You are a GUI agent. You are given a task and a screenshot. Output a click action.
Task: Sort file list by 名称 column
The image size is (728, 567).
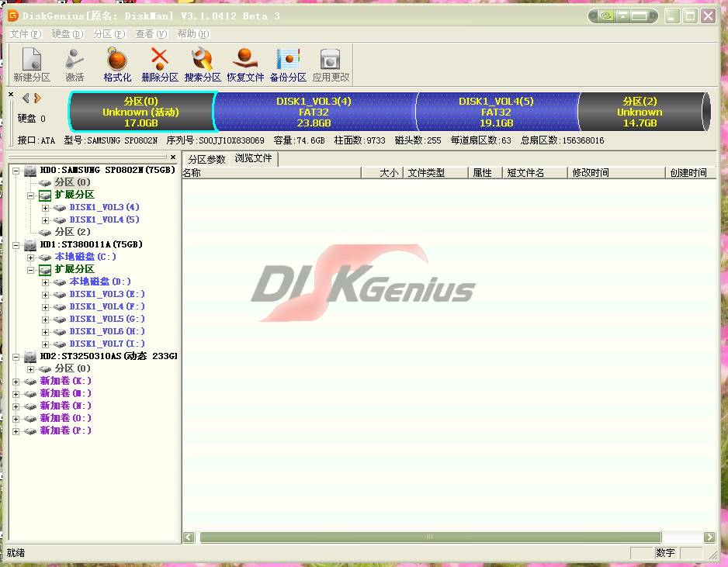[272, 173]
